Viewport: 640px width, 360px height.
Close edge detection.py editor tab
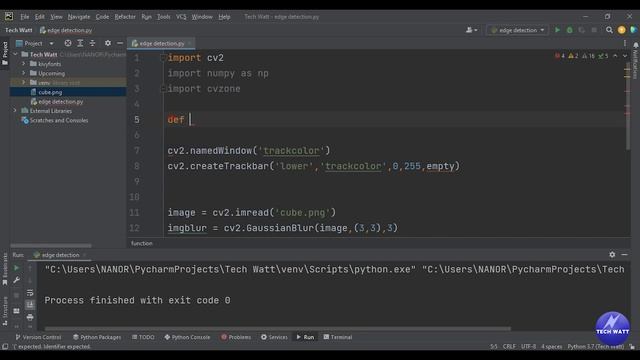[189, 43]
